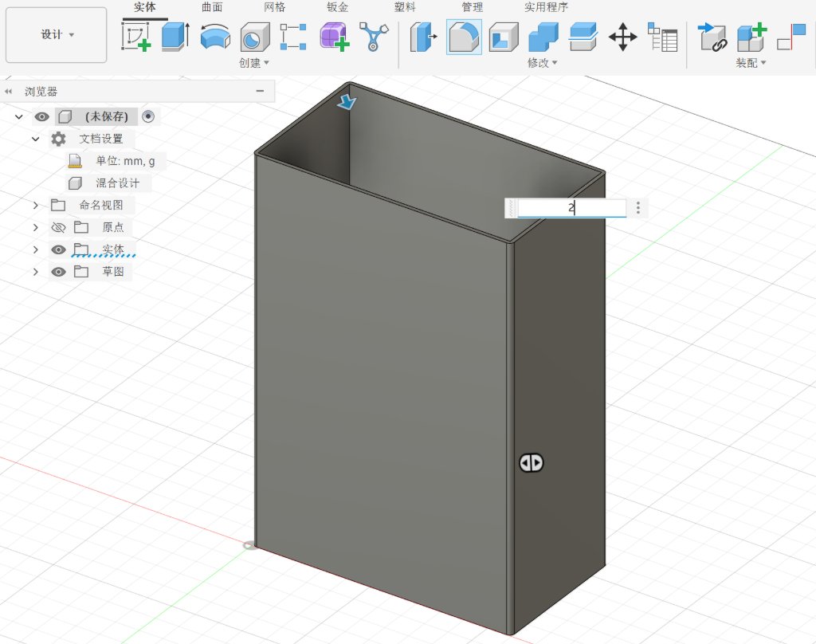Toggle visibility of the 草图 folder
816x644 pixels.
pyautogui.click(x=58, y=270)
